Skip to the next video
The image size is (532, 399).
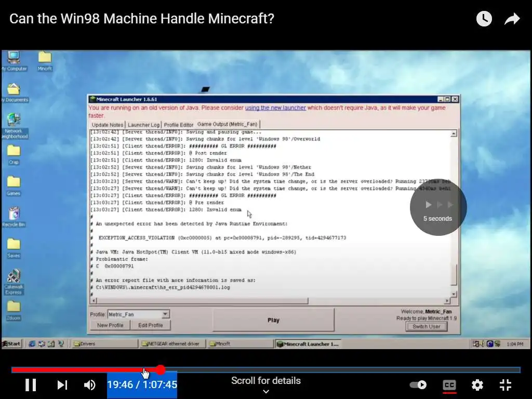pyautogui.click(x=62, y=385)
